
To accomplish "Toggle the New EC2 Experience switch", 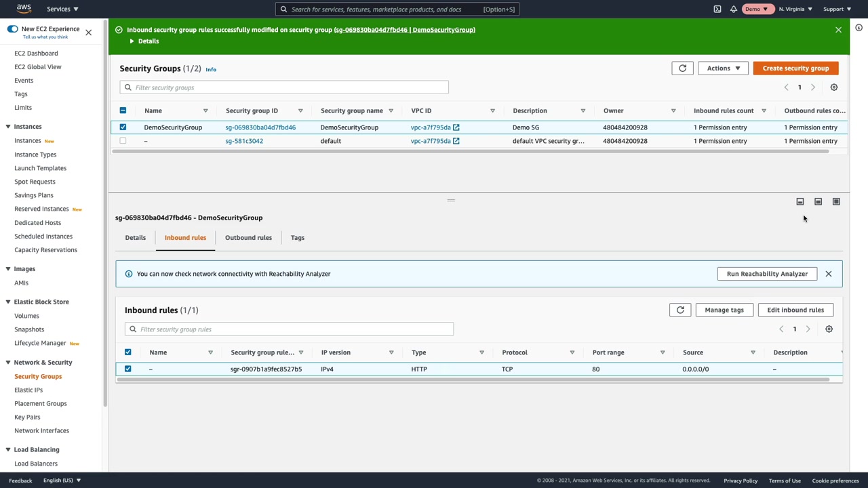I will pos(12,29).
